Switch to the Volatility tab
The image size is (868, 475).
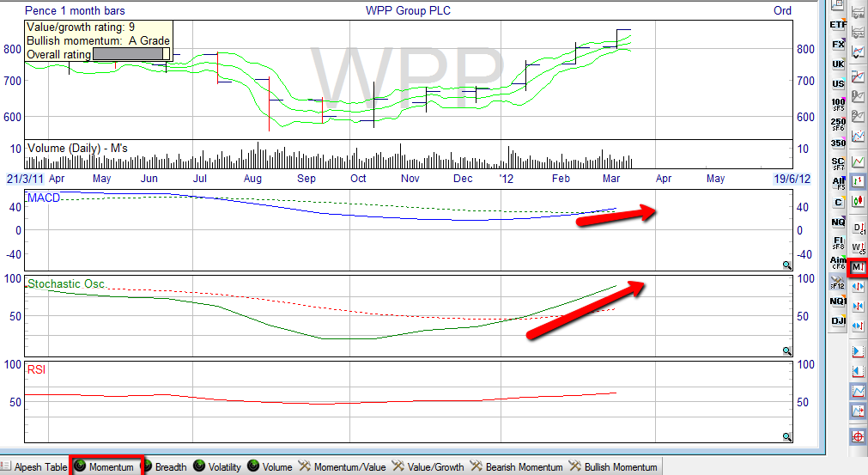[x=217, y=466]
